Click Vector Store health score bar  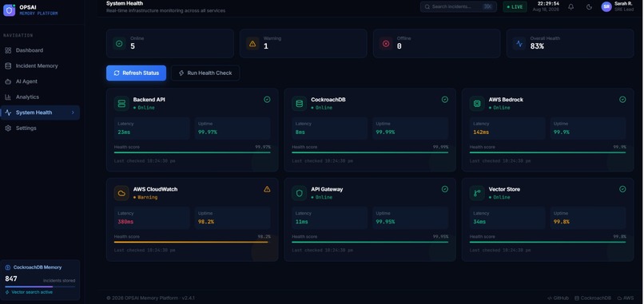[x=547, y=242]
